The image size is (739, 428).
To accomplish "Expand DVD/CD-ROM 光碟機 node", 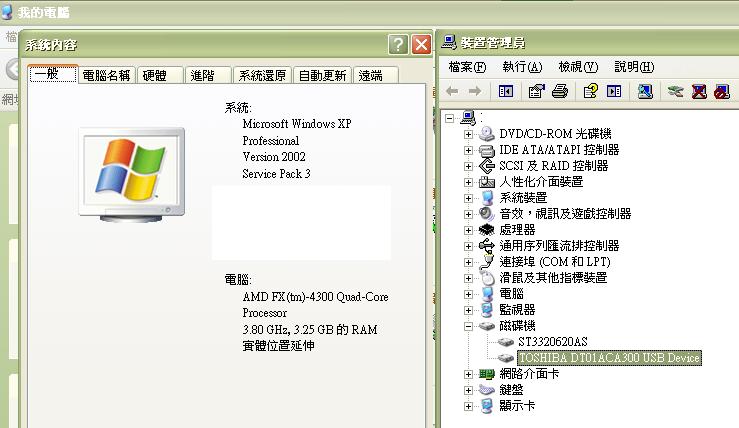I will point(468,134).
